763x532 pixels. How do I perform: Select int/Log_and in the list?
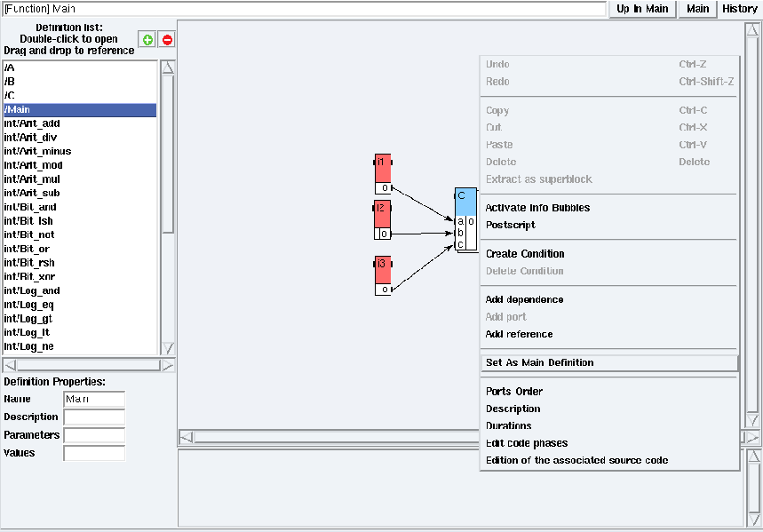click(80, 290)
